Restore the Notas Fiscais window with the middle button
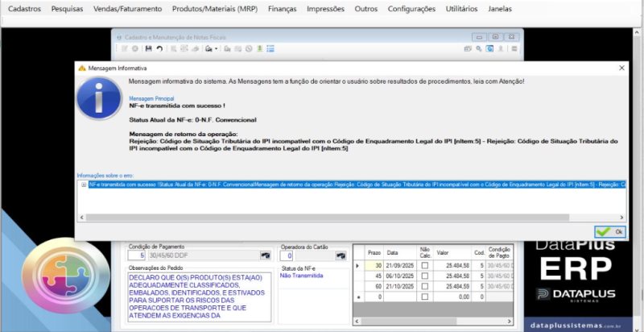Viewport: 644px width, 332px height. click(x=495, y=36)
